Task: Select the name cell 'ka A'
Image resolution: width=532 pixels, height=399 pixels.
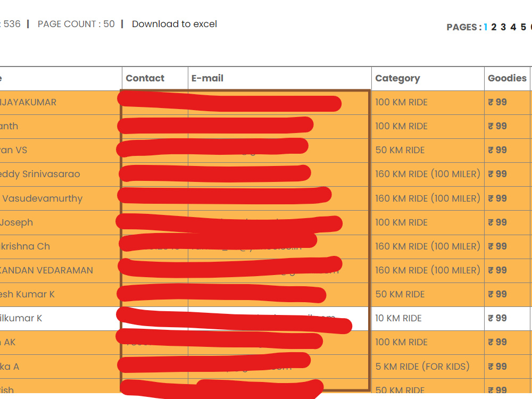Action: 10,367
